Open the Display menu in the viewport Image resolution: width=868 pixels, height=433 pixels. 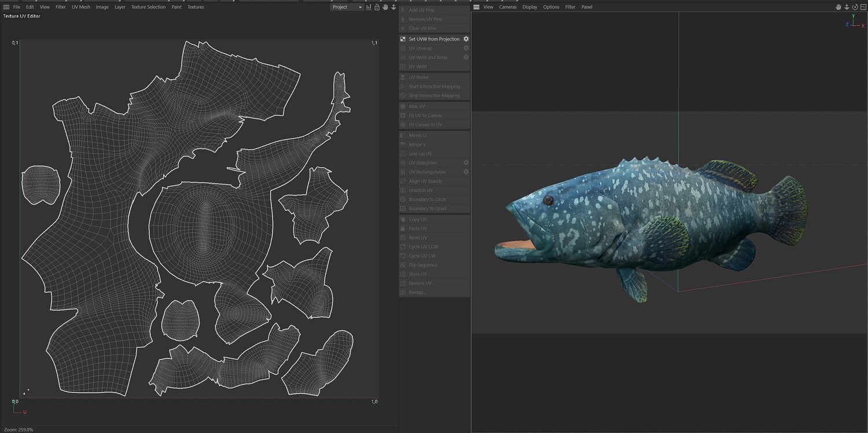(529, 7)
